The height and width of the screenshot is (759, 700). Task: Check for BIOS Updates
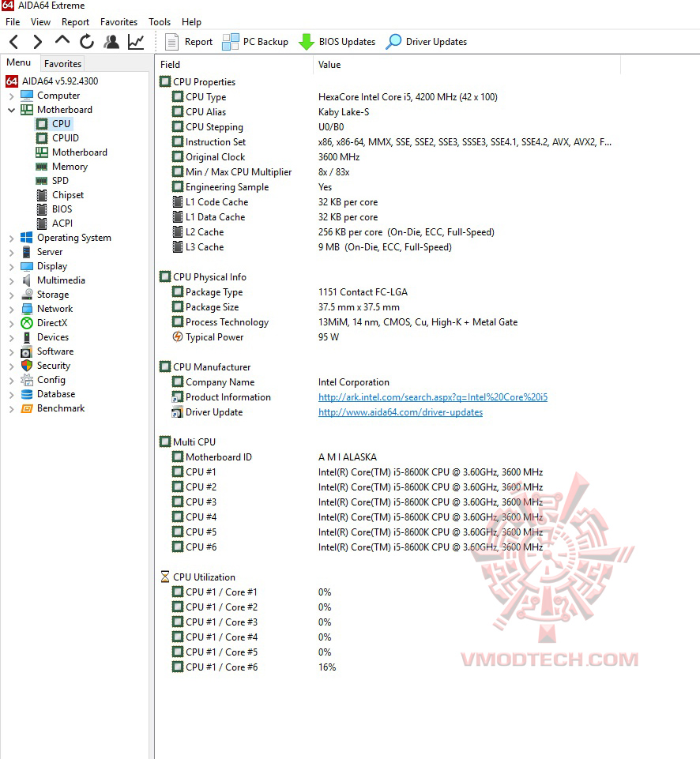coord(337,42)
